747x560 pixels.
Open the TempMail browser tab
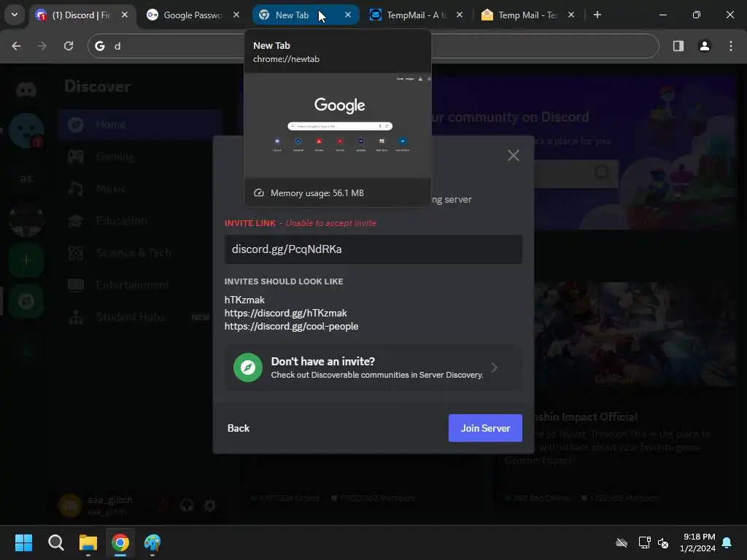416,15
